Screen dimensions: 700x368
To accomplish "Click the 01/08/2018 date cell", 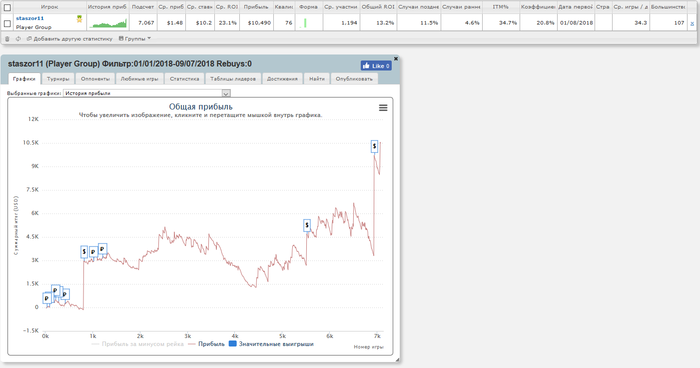I will 576,23.
